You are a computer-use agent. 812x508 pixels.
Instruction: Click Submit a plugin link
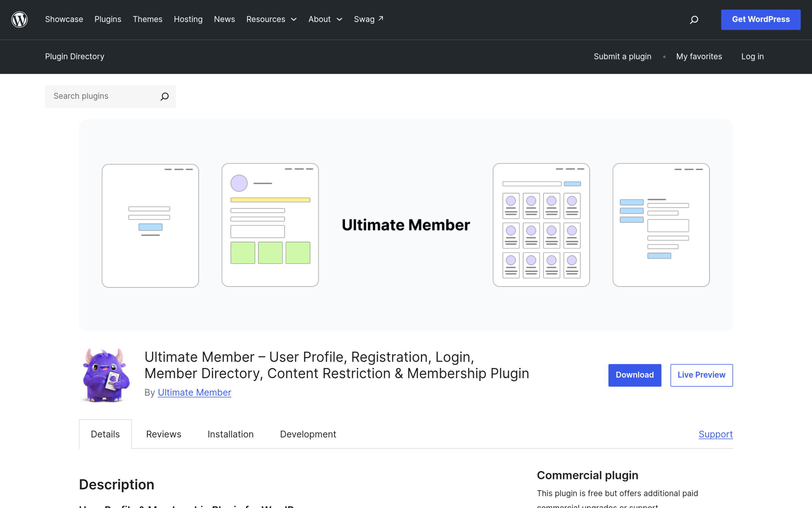point(622,57)
